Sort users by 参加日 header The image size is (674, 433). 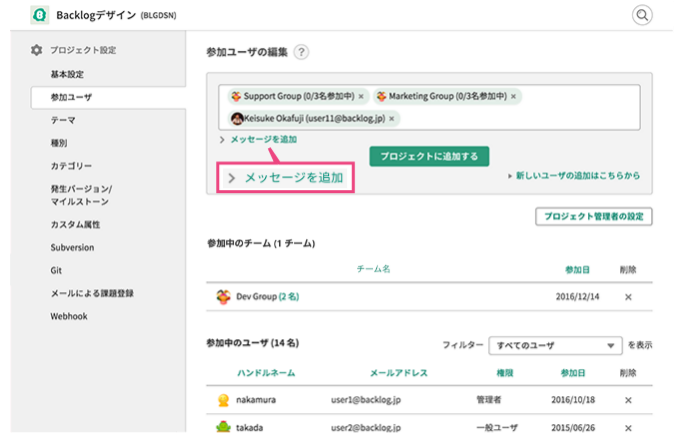tap(573, 373)
